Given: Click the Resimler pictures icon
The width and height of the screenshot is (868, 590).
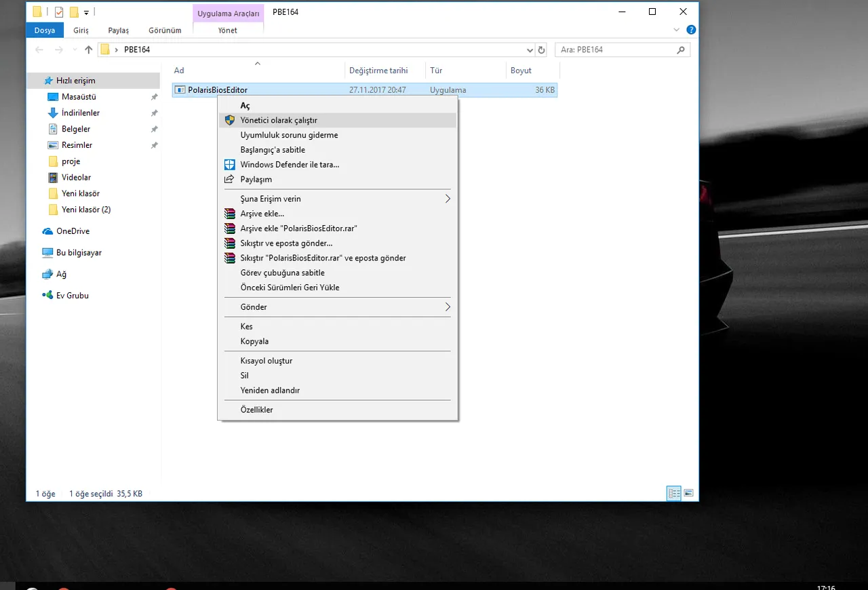Looking at the screenshot, I should pos(54,145).
